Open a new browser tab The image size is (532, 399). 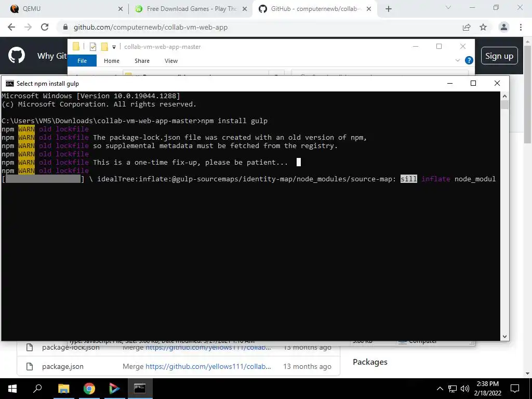tap(389, 9)
